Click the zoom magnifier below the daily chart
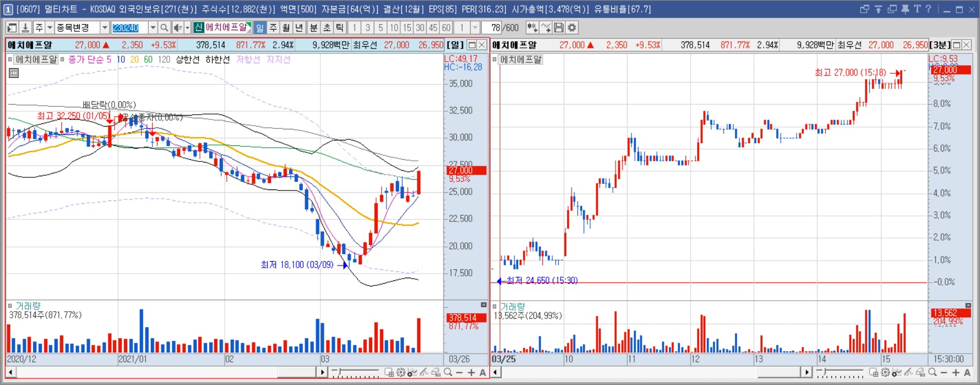 point(448,372)
